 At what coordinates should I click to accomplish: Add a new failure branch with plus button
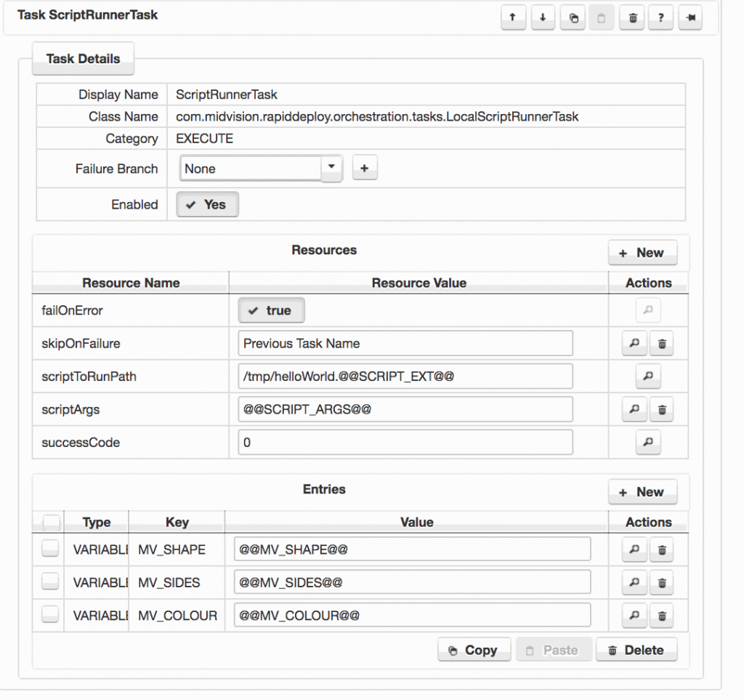click(365, 169)
